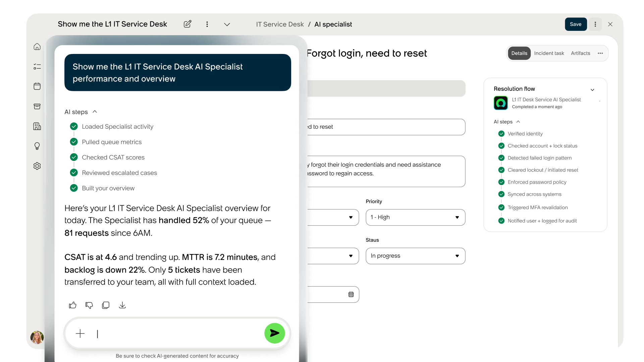Open the Home icon in the sidebar
Viewport: 644px width, 362px height.
[x=37, y=47]
